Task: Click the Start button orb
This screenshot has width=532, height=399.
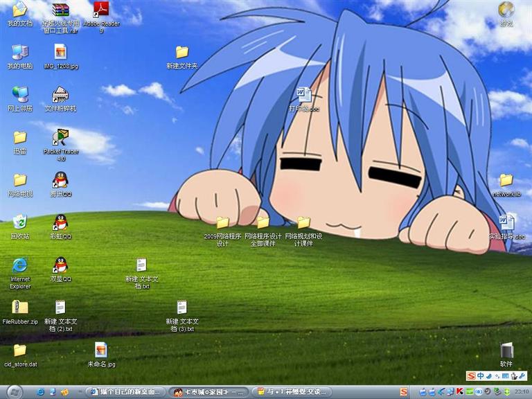Action: 15,392
